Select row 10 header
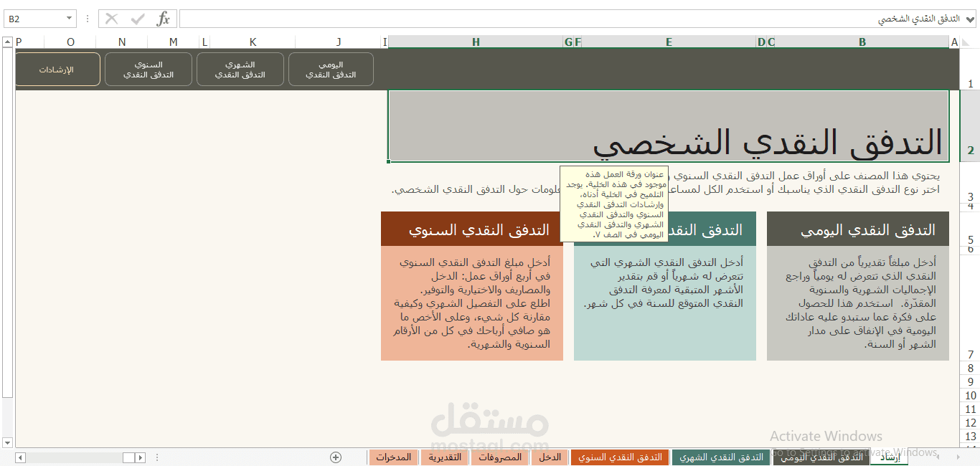Screen dimensions: 980x466 pyautogui.click(x=970, y=395)
